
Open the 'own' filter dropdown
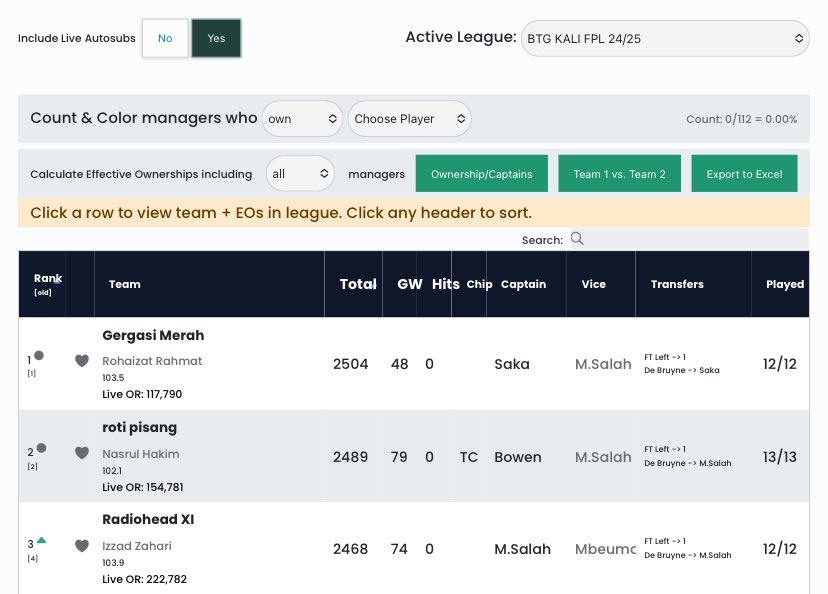[302, 119]
